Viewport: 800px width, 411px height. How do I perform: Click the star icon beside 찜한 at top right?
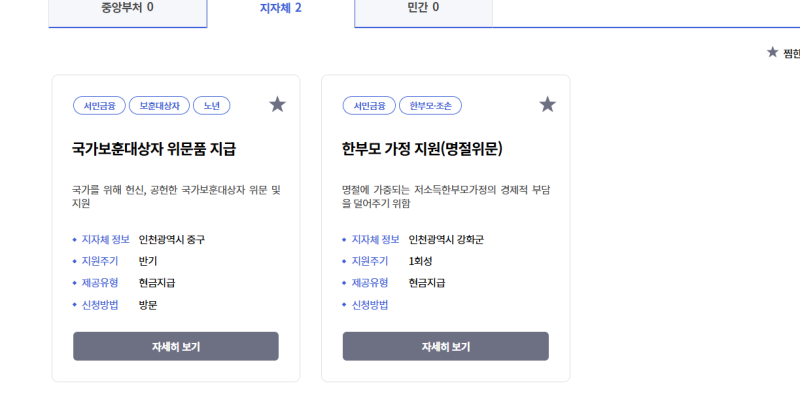click(772, 52)
